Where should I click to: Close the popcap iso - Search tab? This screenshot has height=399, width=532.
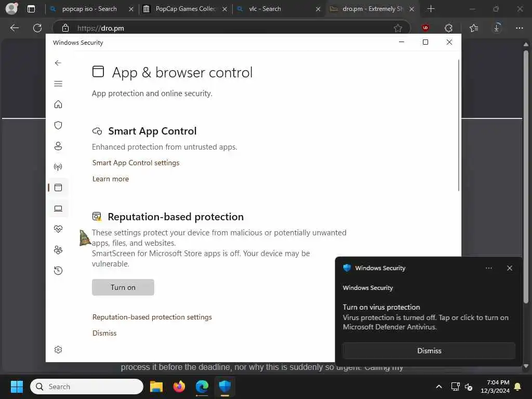[131, 9]
